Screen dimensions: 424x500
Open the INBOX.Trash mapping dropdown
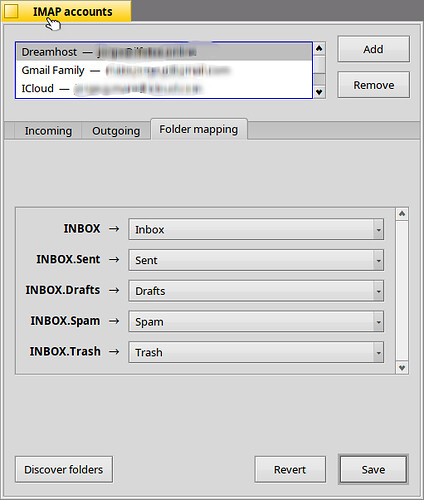click(256, 352)
